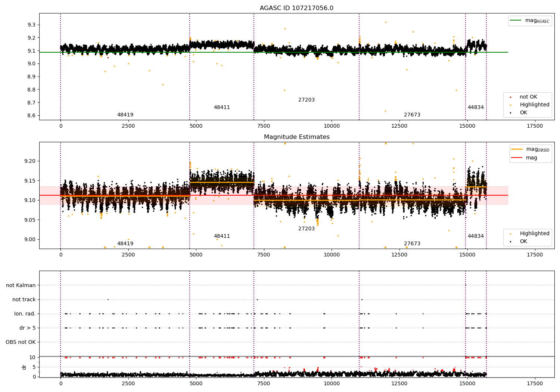Click OBSID label 44834 in Magnitude Estimates plot
This screenshot has height=392, width=560.
point(476,236)
